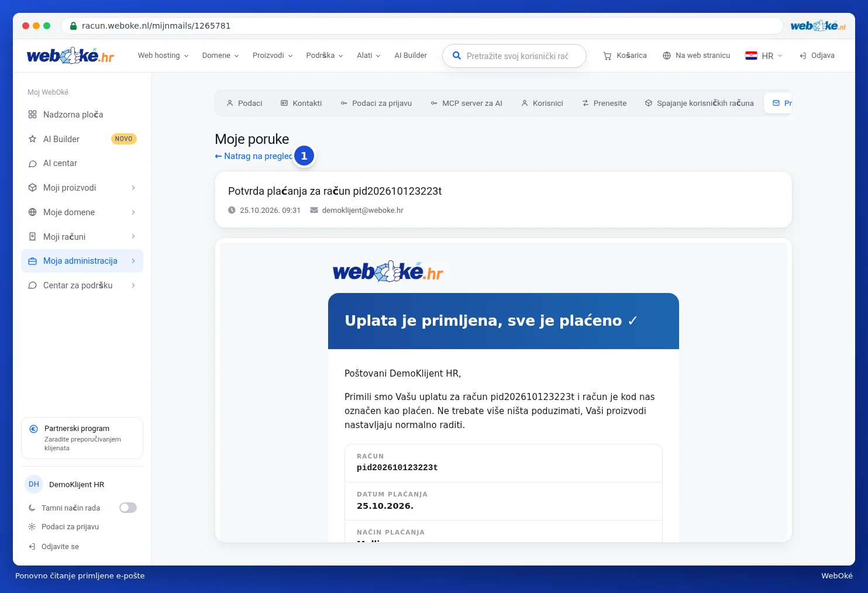
Task: Click the Croatian flag icon
Action: pos(751,56)
